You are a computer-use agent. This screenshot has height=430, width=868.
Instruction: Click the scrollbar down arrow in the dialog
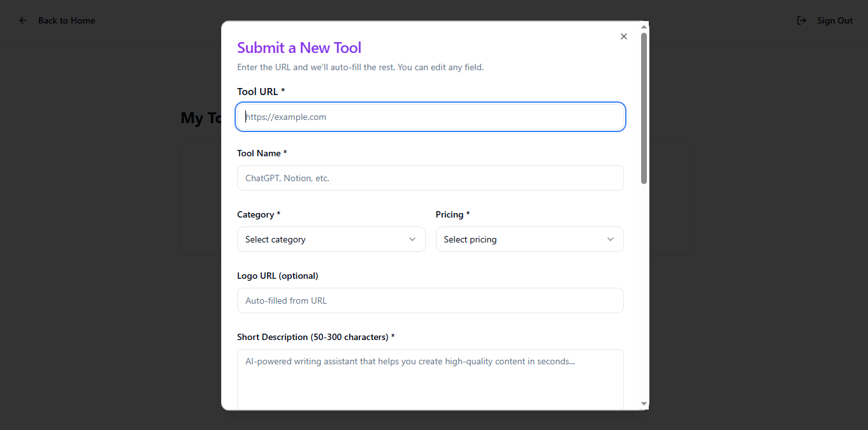(644, 404)
